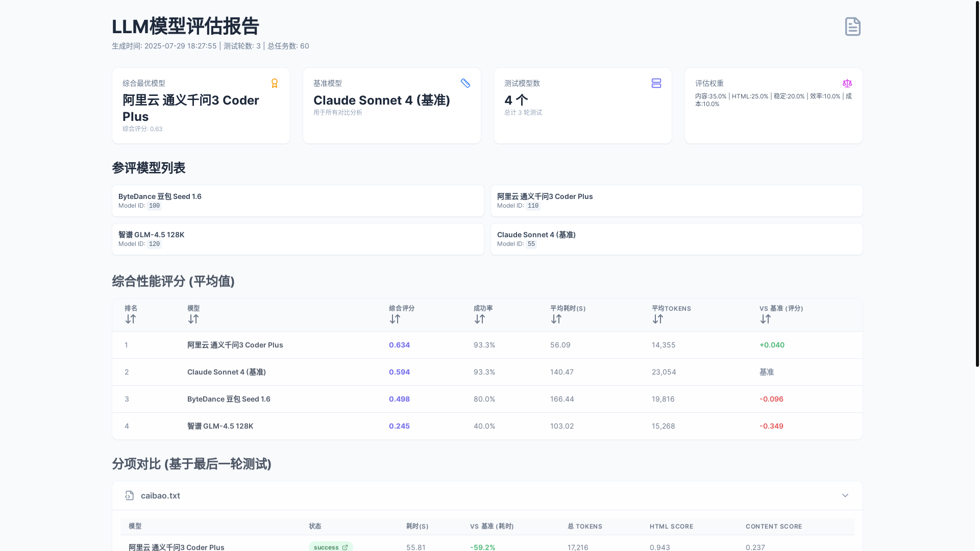Screen dimensions: 980x551
Task: Collapse the caibao.txt section chevron
Action: (x=845, y=495)
